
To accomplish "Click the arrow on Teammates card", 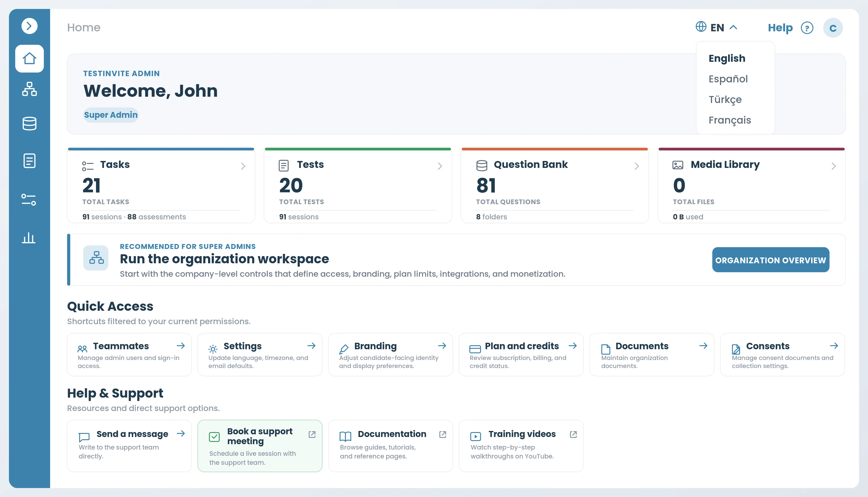I will coord(181,346).
